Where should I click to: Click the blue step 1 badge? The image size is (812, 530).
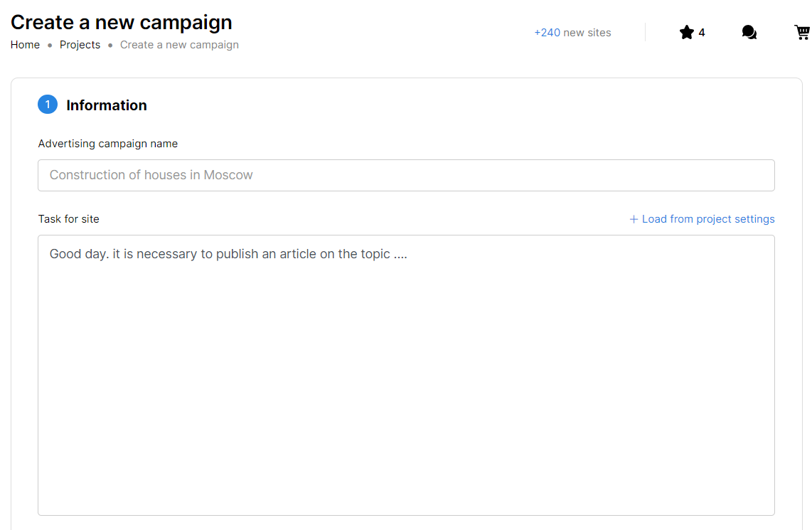[x=48, y=104]
